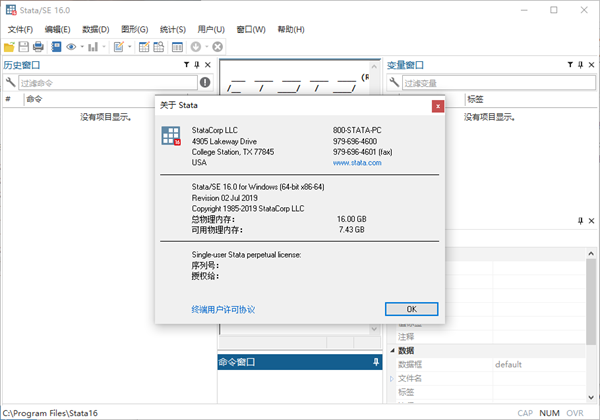The width and height of the screenshot is (600, 420).
Task: Click into the 命令窗口 input area
Action: (x=300, y=386)
